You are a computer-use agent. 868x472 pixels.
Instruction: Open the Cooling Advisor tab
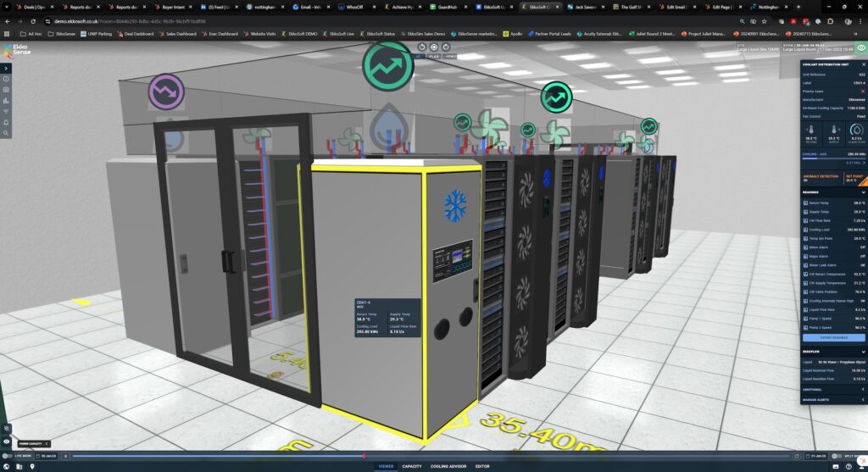pos(448,466)
